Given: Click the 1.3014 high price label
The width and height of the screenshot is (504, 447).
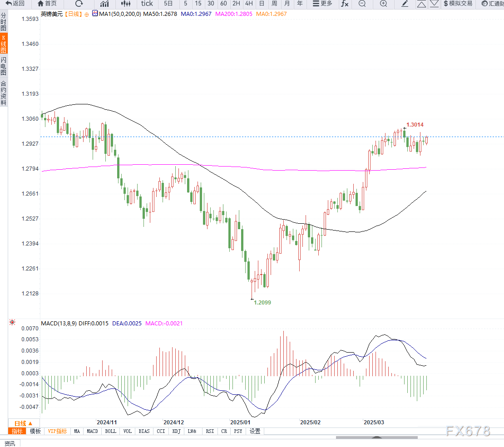Looking at the screenshot, I should [415, 125].
